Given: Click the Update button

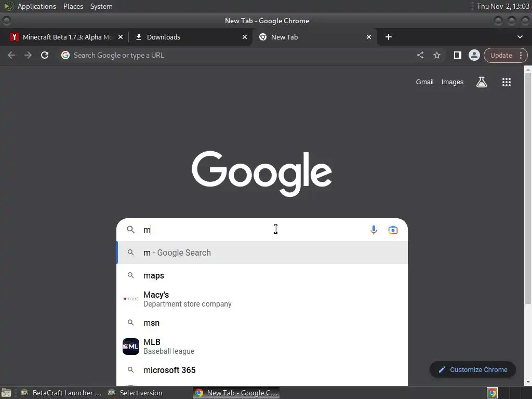Looking at the screenshot, I should [x=501, y=55].
